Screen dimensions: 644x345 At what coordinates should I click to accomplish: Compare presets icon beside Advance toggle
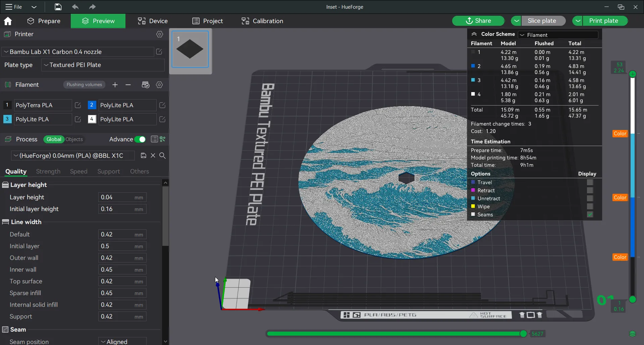click(x=163, y=139)
